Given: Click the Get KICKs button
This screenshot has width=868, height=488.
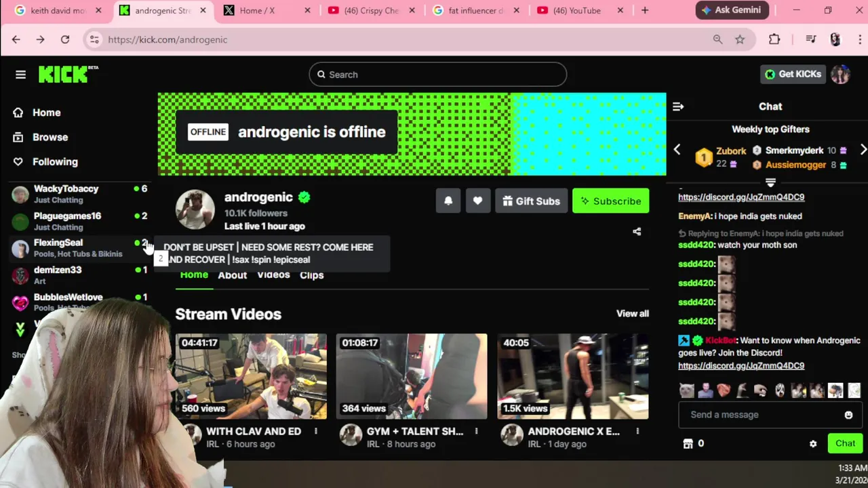Looking at the screenshot, I should [793, 74].
